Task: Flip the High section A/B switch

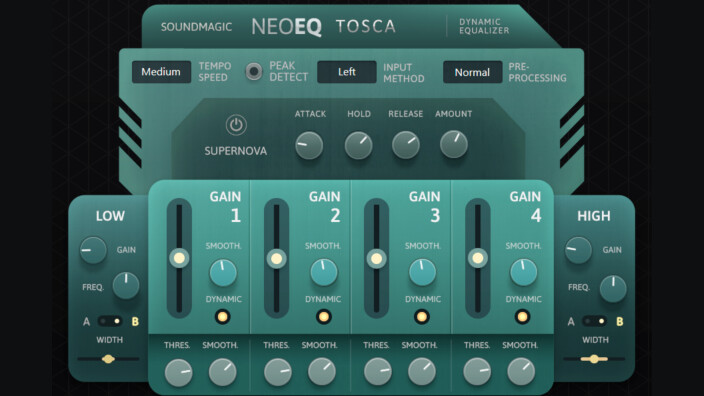Action: coord(594,321)
